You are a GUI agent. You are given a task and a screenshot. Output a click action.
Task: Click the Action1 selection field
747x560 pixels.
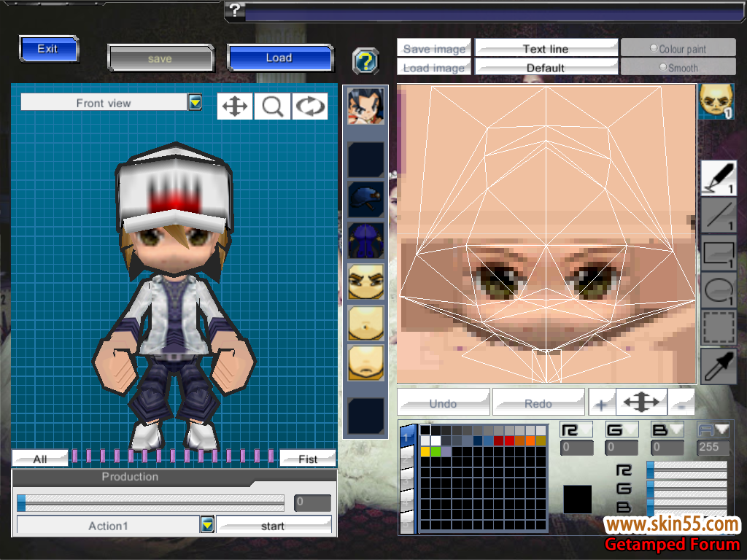tap(108, 525)
